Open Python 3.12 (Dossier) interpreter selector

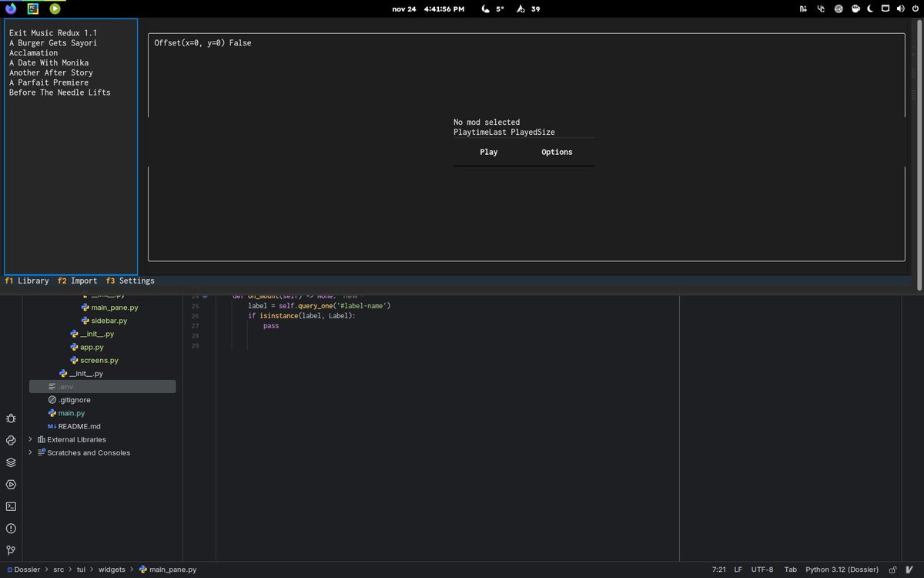[842, 570]
